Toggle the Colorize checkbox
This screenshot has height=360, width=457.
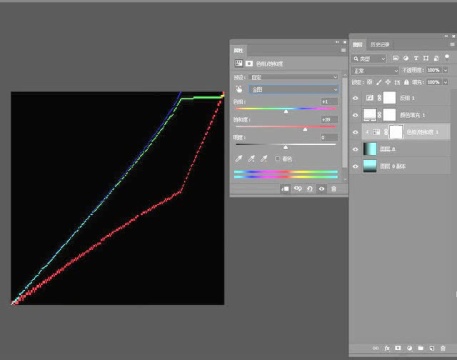point(277,159)
